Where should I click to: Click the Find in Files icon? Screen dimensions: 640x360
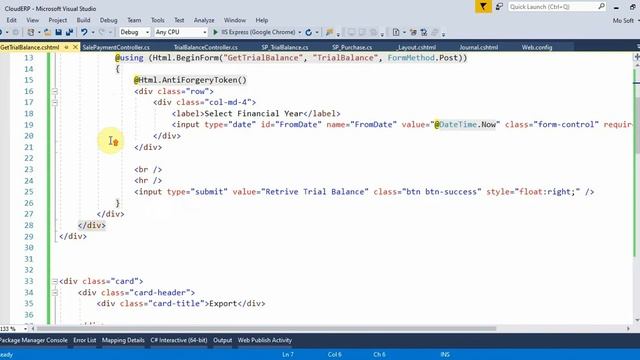click(329, 32)
